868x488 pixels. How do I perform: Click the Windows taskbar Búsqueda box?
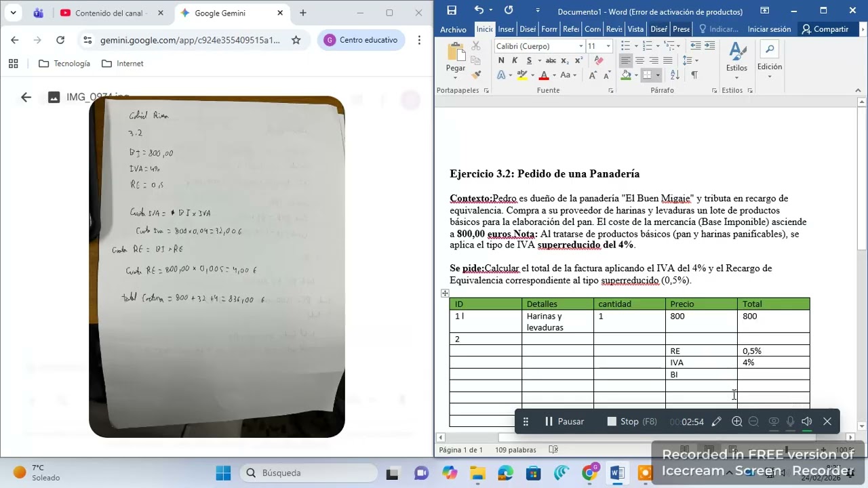[309, 473]
